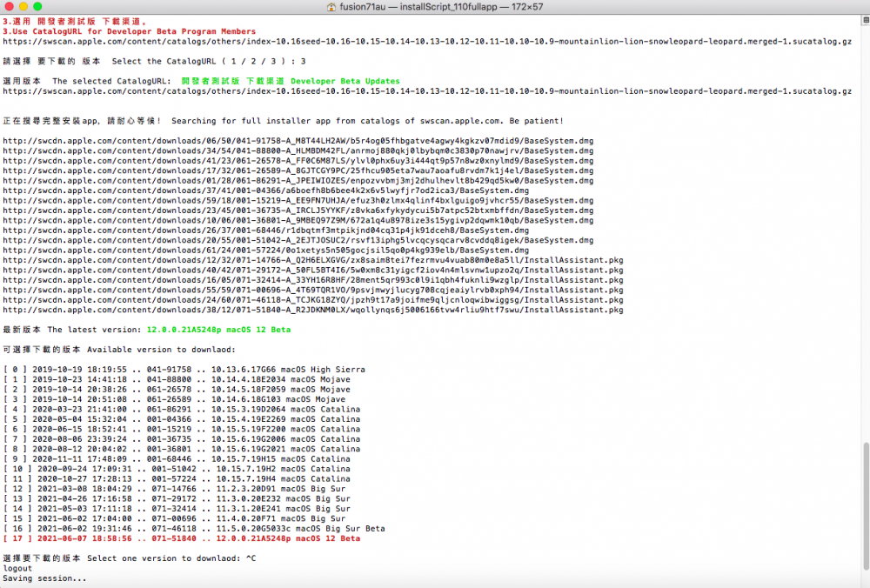Click the BaseSystem.dmg URL containing 061-86291-A_JPEIWIOZES
This screenshot has height=588, width=870.
pyautogui.click(x=298, y=181)
